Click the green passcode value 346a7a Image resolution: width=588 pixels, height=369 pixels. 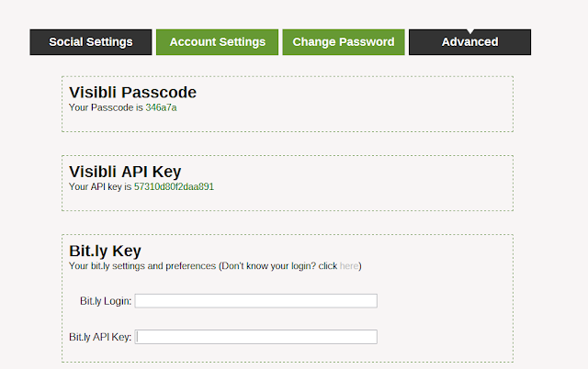161,107
